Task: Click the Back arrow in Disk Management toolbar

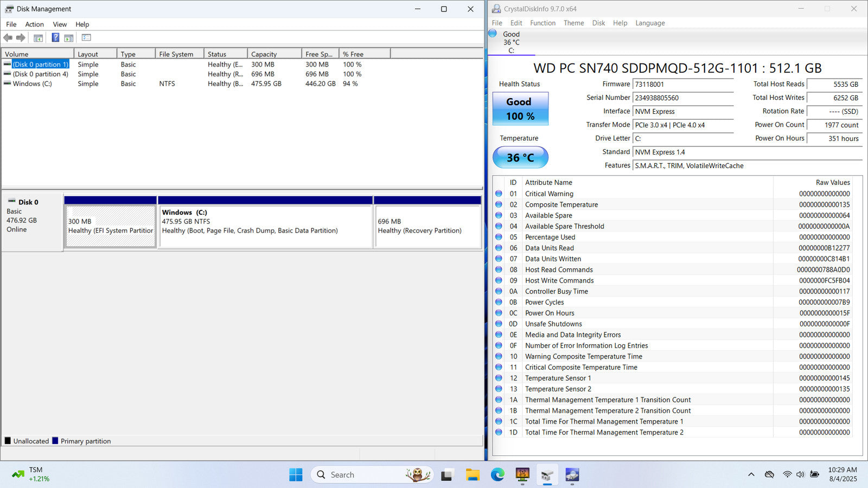Action: pyautogui.click(x=8, y=38)
